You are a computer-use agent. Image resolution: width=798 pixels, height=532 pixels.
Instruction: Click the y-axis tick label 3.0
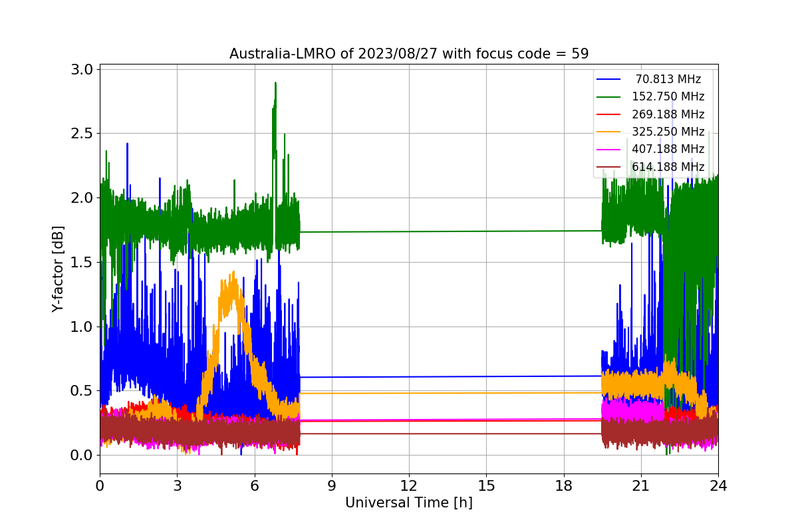pos(83,69)
